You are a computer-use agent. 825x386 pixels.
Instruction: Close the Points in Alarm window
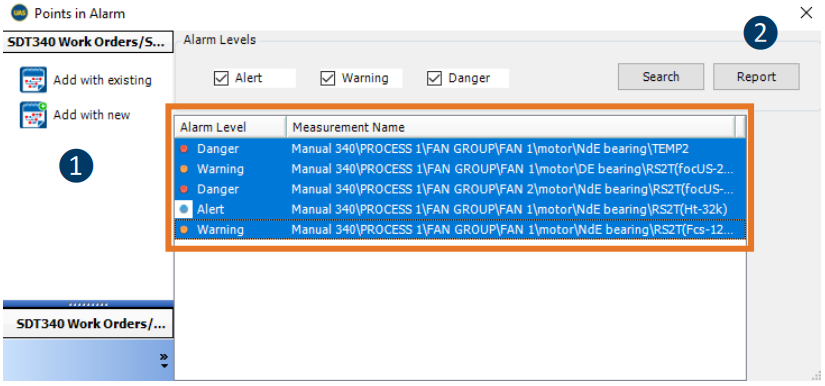[806, 13]
